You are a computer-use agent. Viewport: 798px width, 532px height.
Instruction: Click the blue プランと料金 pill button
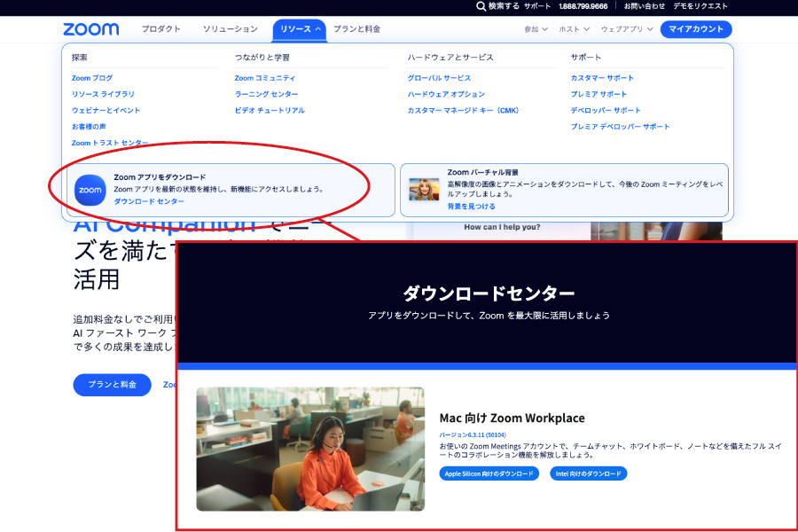click(112, 385)
